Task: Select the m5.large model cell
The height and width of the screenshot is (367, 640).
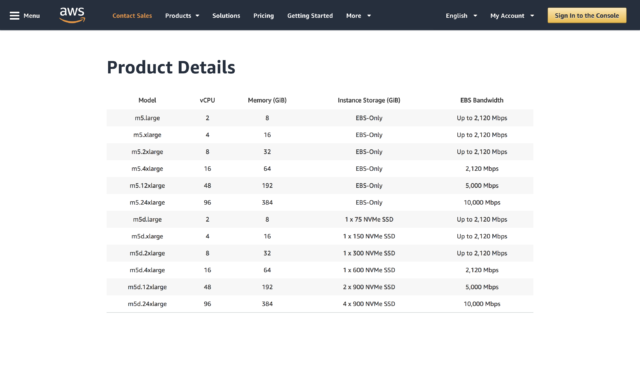Action: (x=147, y=118)
